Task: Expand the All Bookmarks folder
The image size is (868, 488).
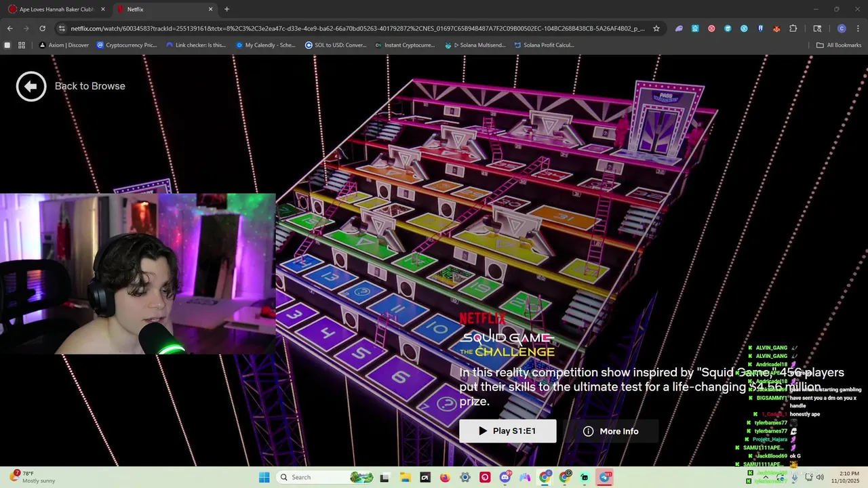Action: tap(839, 45)
